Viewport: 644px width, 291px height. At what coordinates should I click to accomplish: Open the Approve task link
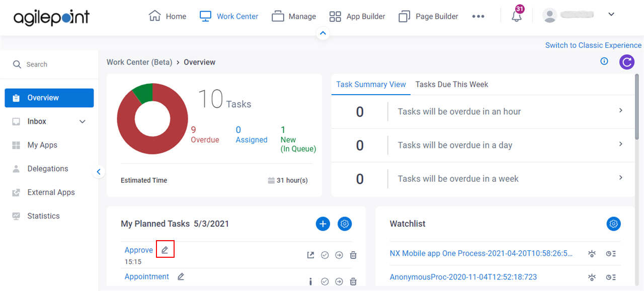click(139, 250)
